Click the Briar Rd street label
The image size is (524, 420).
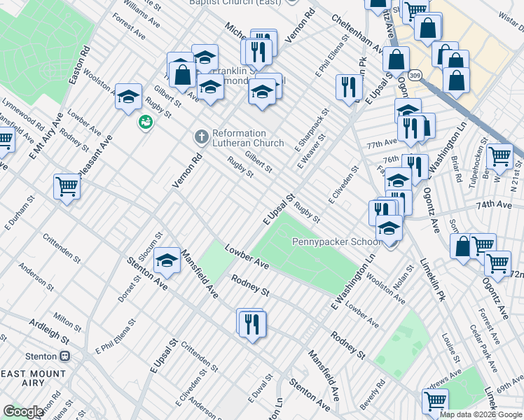coord(456,169)
